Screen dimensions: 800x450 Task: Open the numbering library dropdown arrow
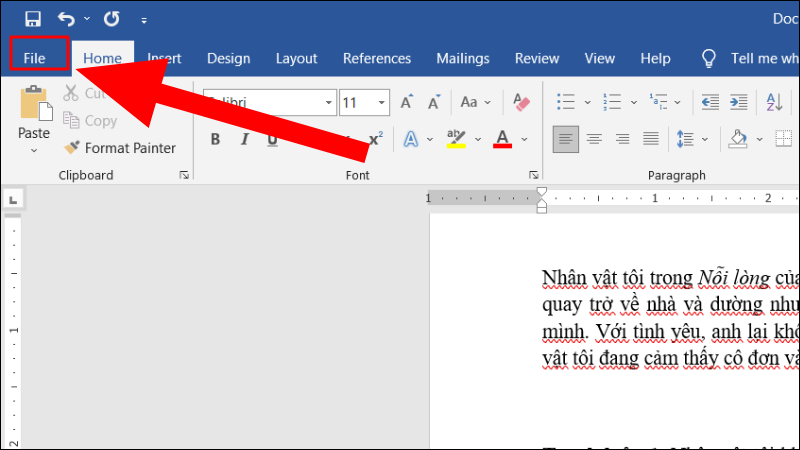pyautogui.click(x=634, y=102)
